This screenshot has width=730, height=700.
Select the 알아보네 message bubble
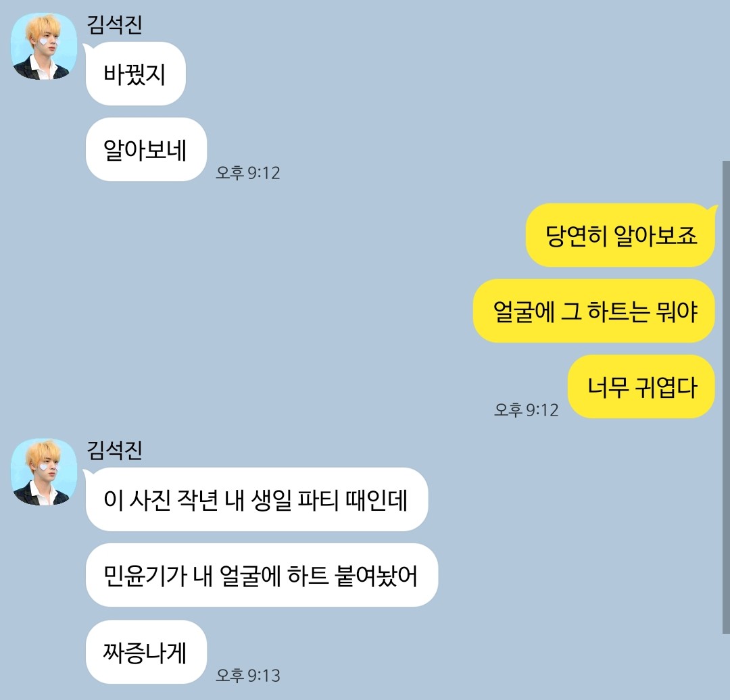146,149
